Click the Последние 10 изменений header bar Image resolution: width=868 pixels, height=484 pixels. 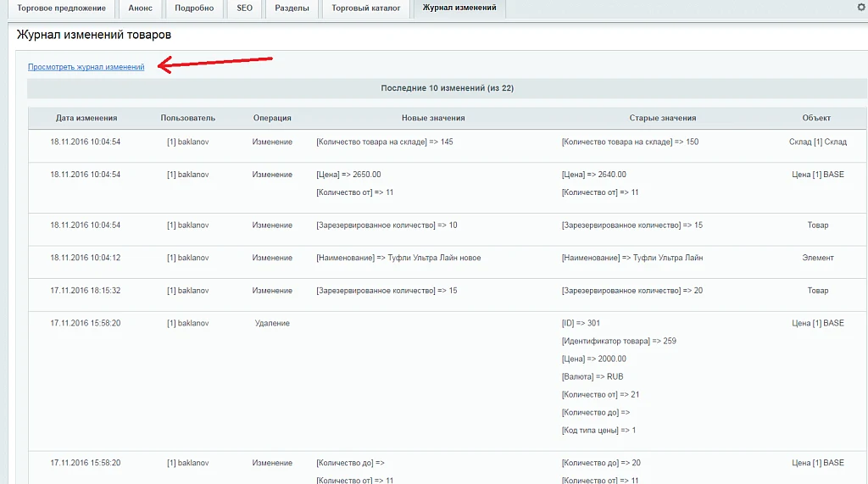click(x=448, y=88)
